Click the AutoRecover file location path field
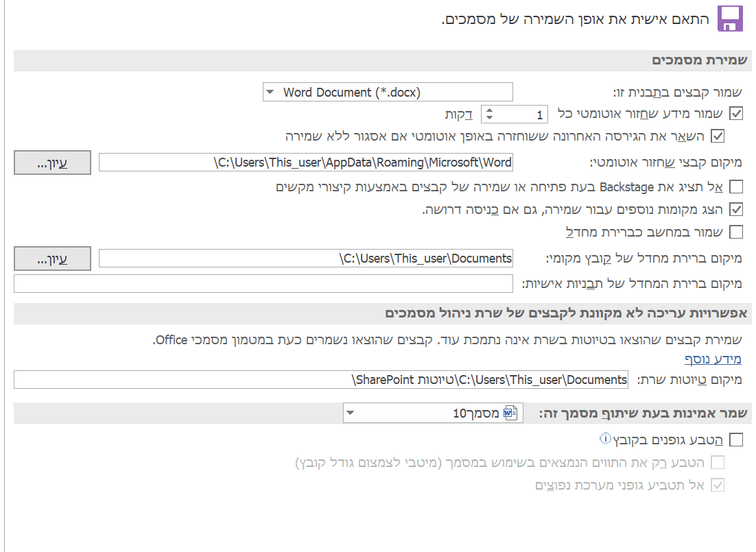Viewport: 756px width, 552px height. point(306,163)
